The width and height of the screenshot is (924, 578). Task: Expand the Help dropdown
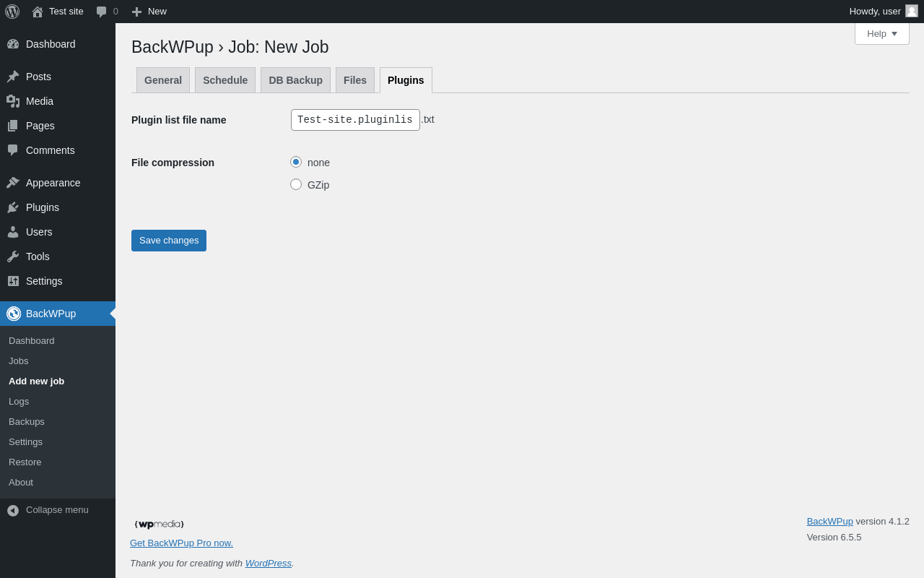(882, 33)
